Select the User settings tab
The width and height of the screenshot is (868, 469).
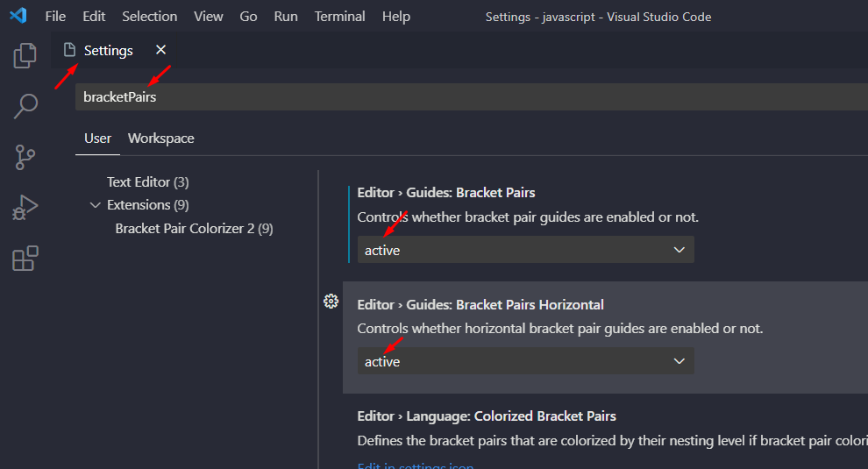pyautogui.click(x=97, y=139)
